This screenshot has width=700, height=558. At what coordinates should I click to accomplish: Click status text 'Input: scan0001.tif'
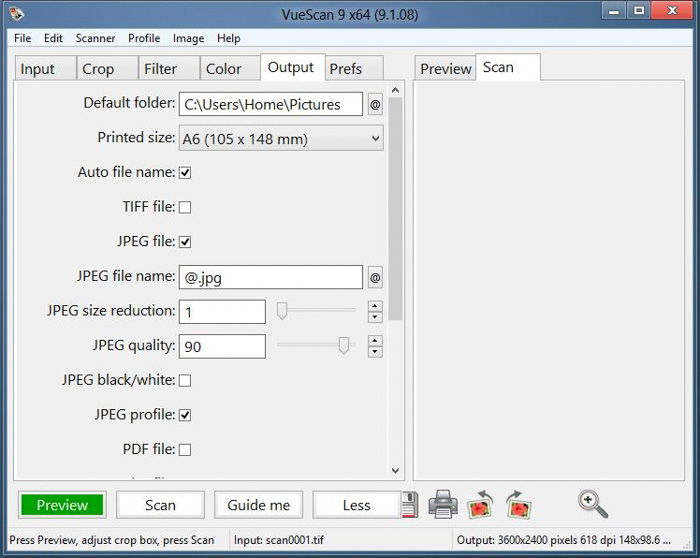point(279,540)
